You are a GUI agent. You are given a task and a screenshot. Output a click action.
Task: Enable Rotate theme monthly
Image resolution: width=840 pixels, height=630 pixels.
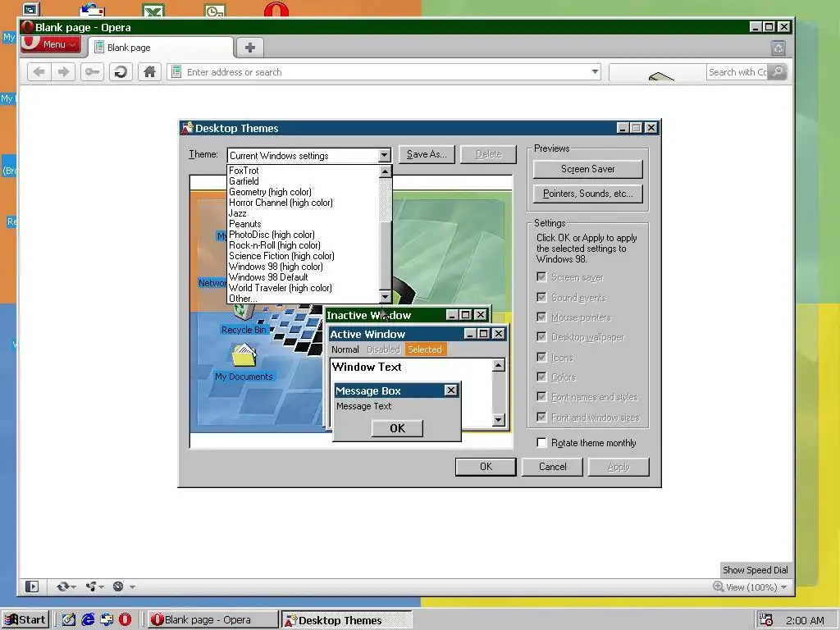[541, 442]
